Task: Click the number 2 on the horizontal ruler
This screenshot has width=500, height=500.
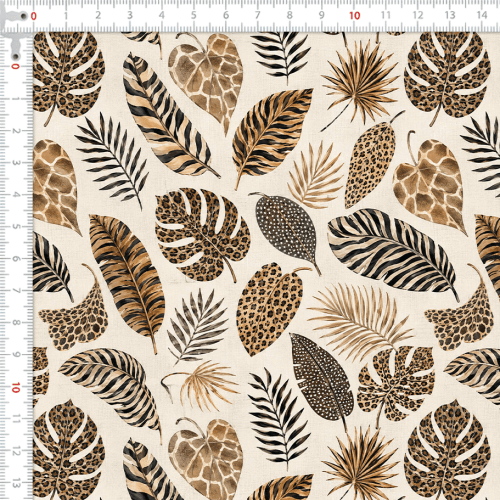Action: pos(98,15)
